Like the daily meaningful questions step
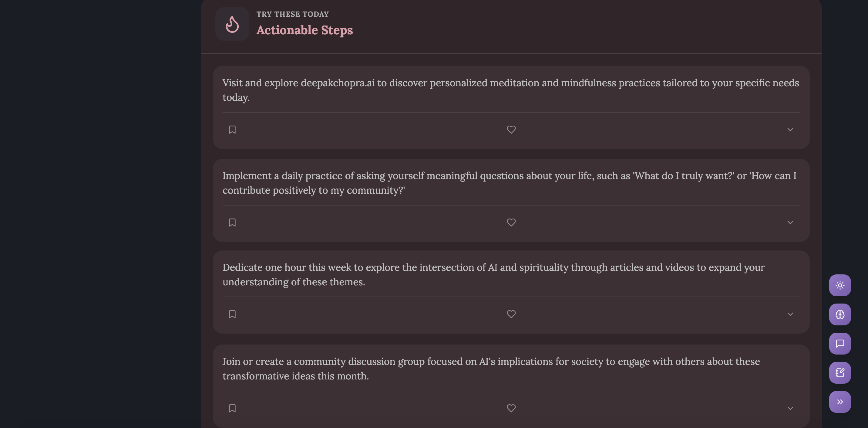868x428 pixels. (511, 222)
